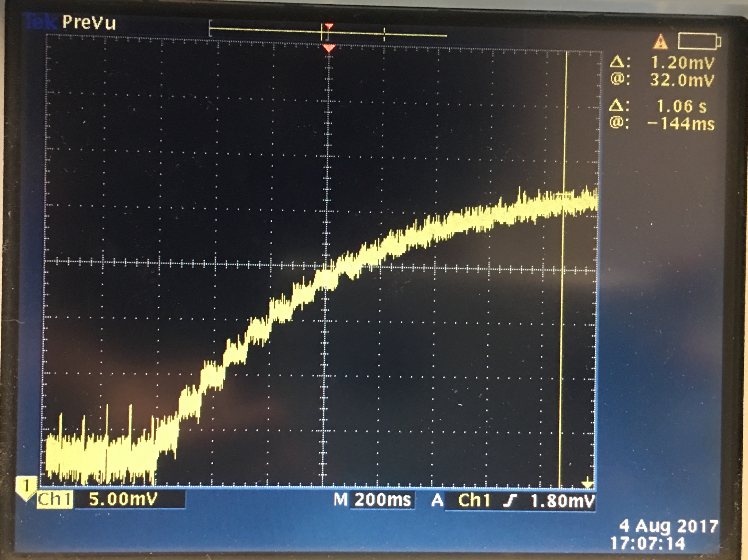
Task: Click the battery status icon
Action: [x=699, y=41]
